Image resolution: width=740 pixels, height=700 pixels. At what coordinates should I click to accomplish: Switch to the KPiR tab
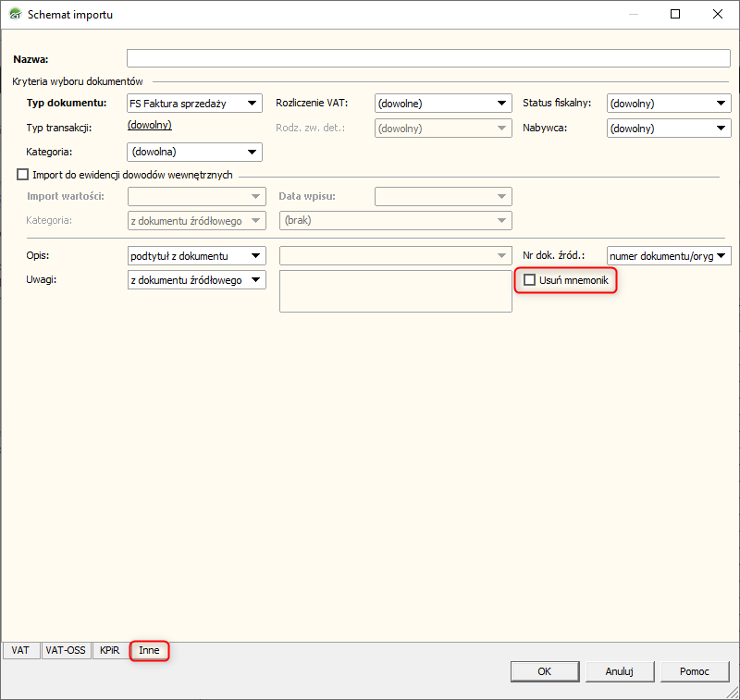click(109, 650)
